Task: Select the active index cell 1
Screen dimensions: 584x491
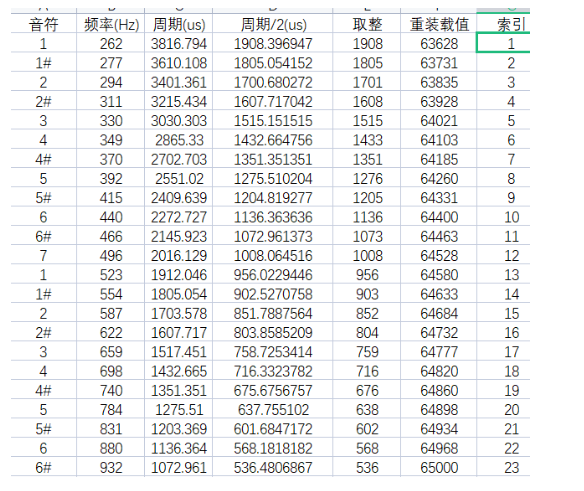Action: [x=503, y=43]
